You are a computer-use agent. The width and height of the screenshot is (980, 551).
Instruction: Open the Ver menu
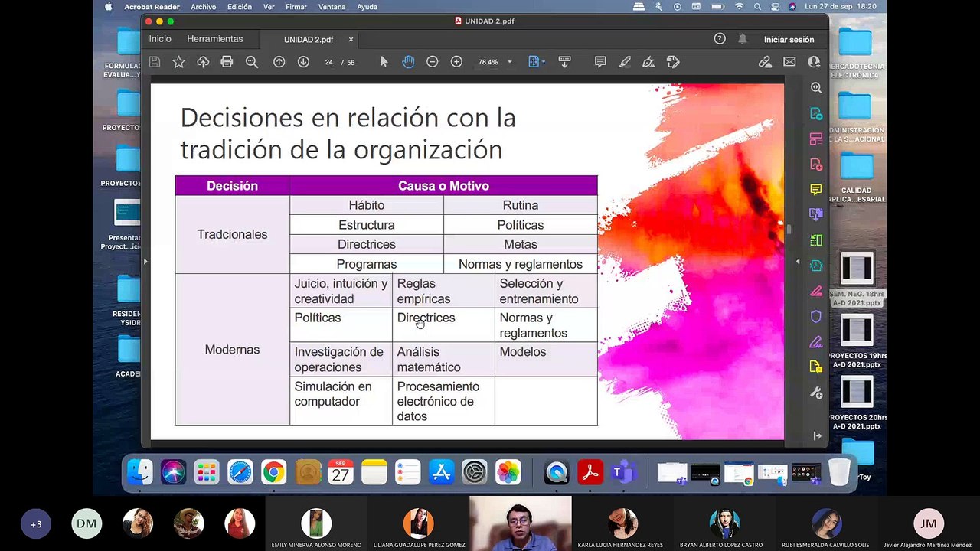pyautogui.click(x=269, y=7)
